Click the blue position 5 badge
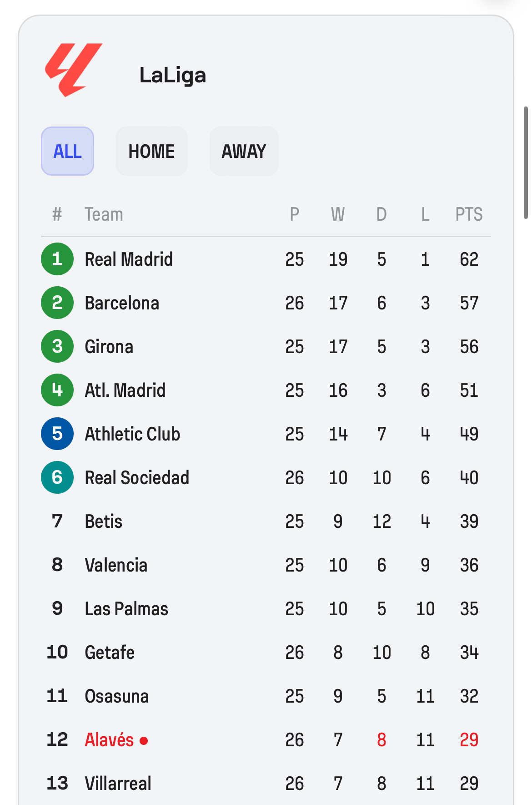 [57, 434]
